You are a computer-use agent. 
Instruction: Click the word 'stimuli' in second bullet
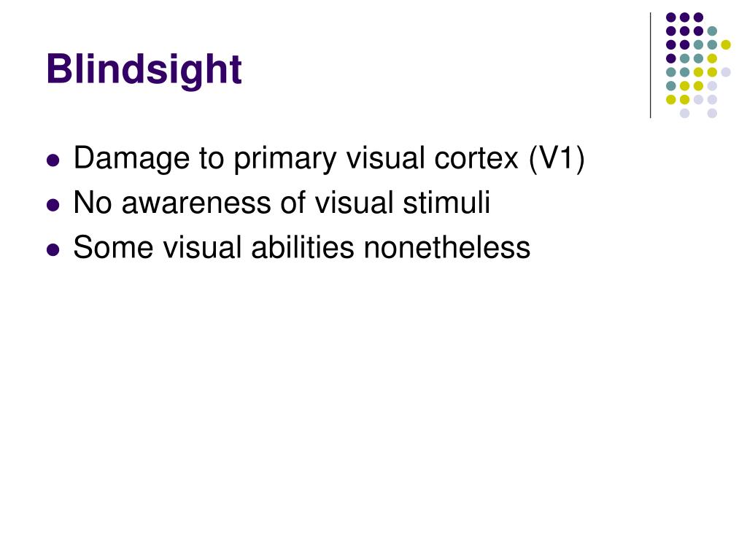pyautogui.click(x=446, y=203)
